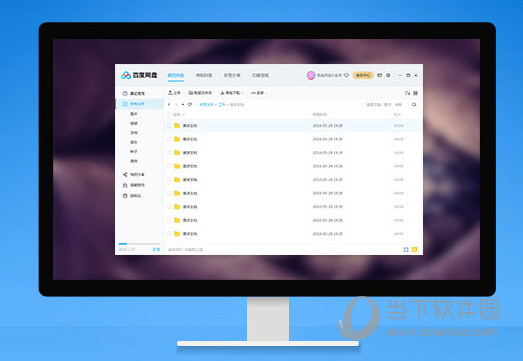Select Other category under All Files
Image resolution: width=523 pixels, height=361 pixels.
pyautogui.click(x=134, y=161)
